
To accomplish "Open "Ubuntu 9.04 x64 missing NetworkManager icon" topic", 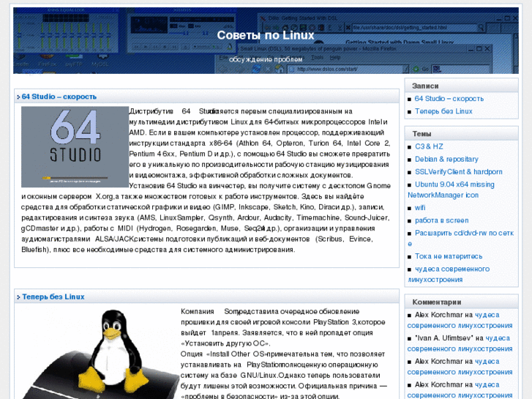I will (x=454, y=184).
